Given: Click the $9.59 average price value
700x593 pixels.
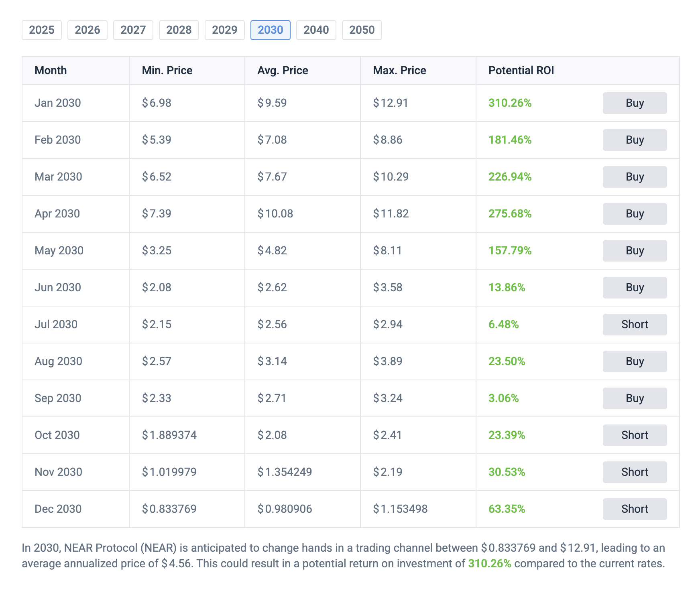Looking at the screenshot, I should [272, 103].
